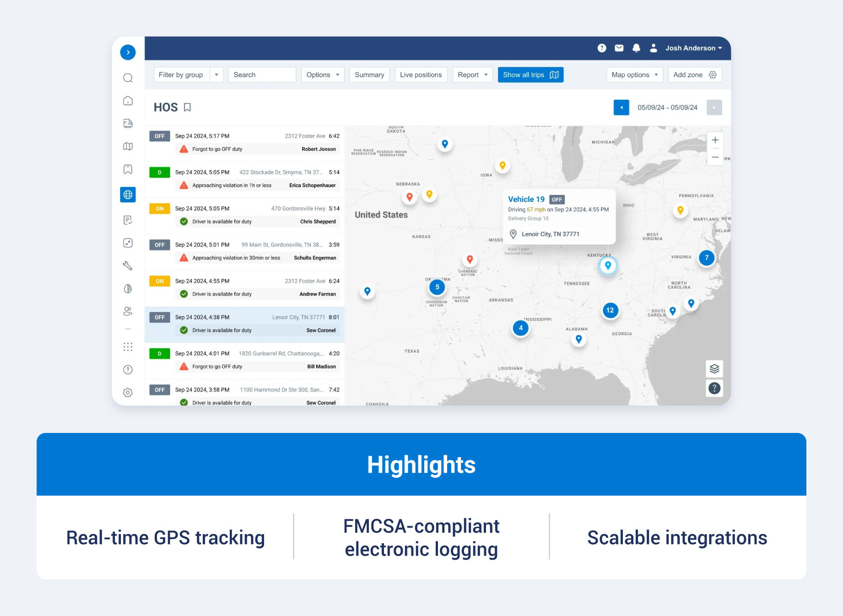Bookmark the HOS view
The image size is (843, 616).
pos(187,107)
